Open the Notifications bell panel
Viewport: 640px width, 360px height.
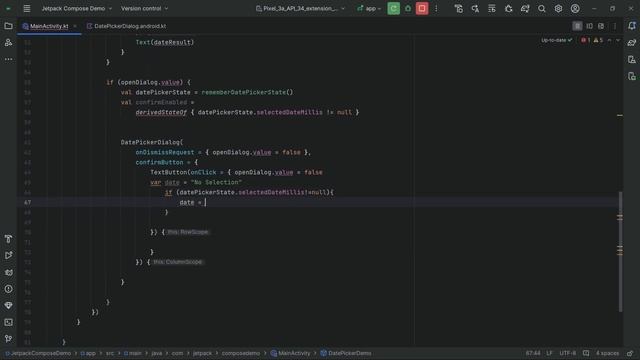coord(632,26)
